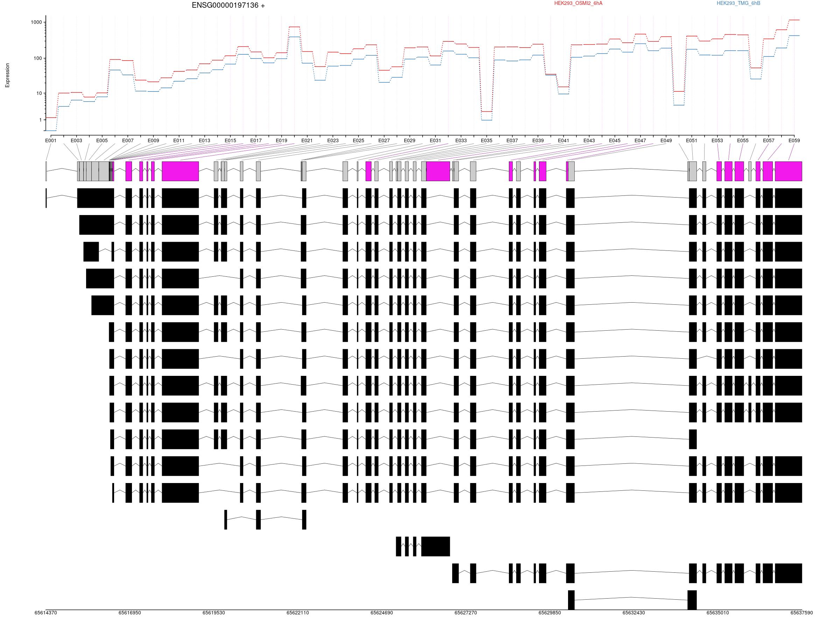Select exon label E043

point(589,141)
